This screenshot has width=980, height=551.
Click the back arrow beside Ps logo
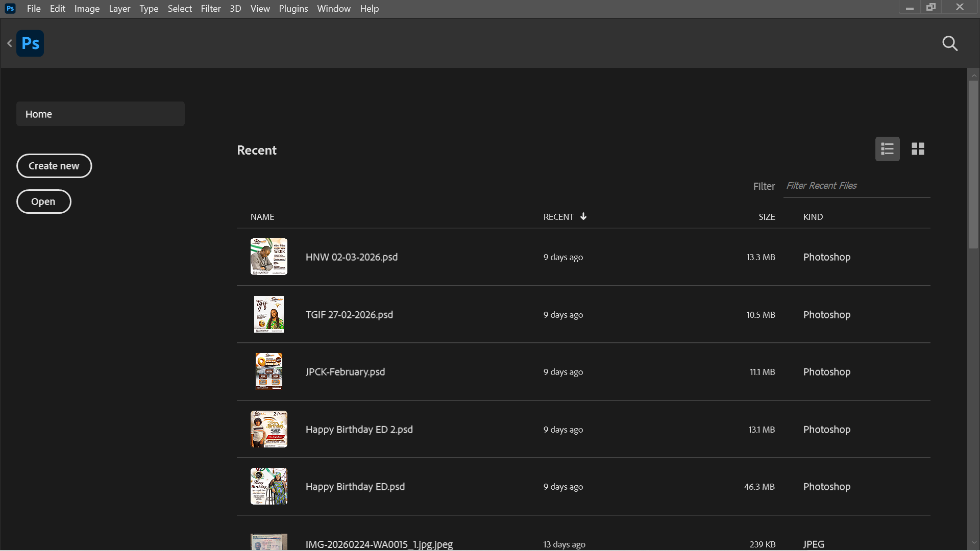tap(9, 43)
